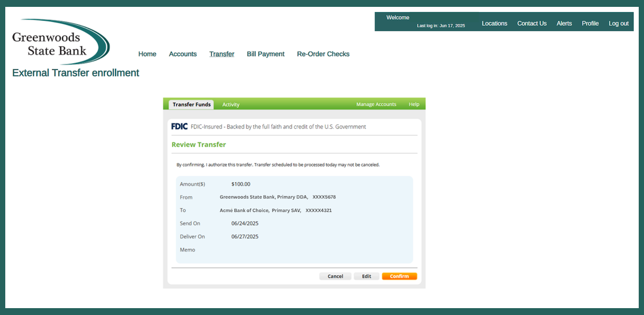The image size is (644, 315).
Task: Switch to the Activity tab
Action: 231,105
